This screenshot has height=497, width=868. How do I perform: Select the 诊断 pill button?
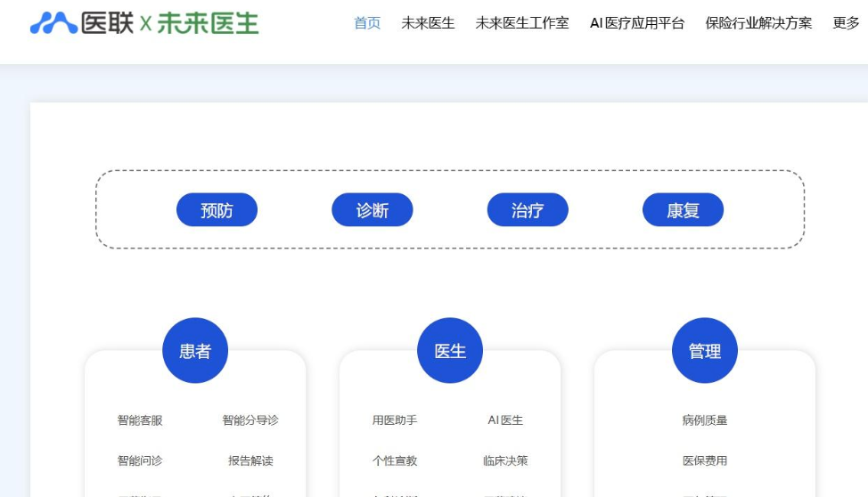373,210
